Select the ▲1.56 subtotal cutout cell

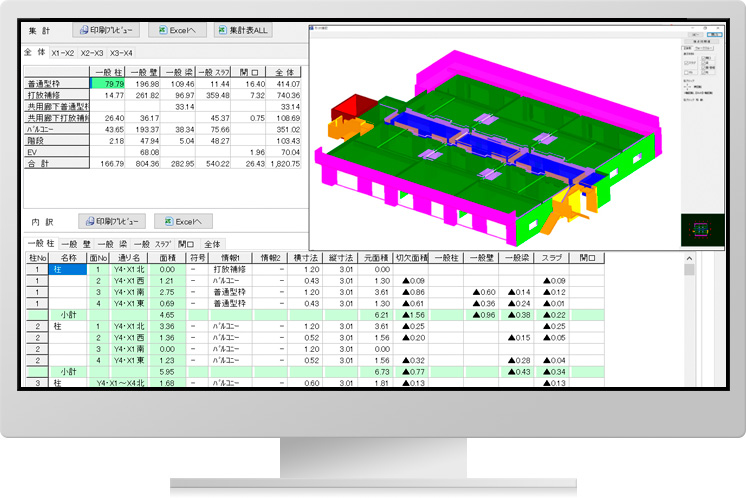pyautogui.click(x=411, y=315)
